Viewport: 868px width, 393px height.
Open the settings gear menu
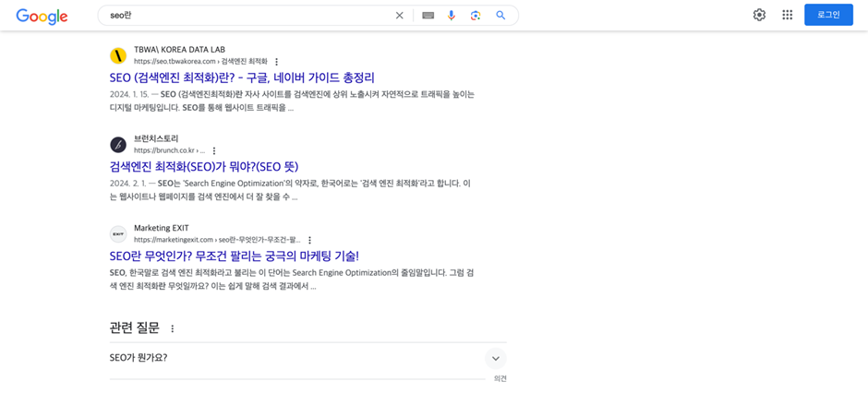(759, 15)
